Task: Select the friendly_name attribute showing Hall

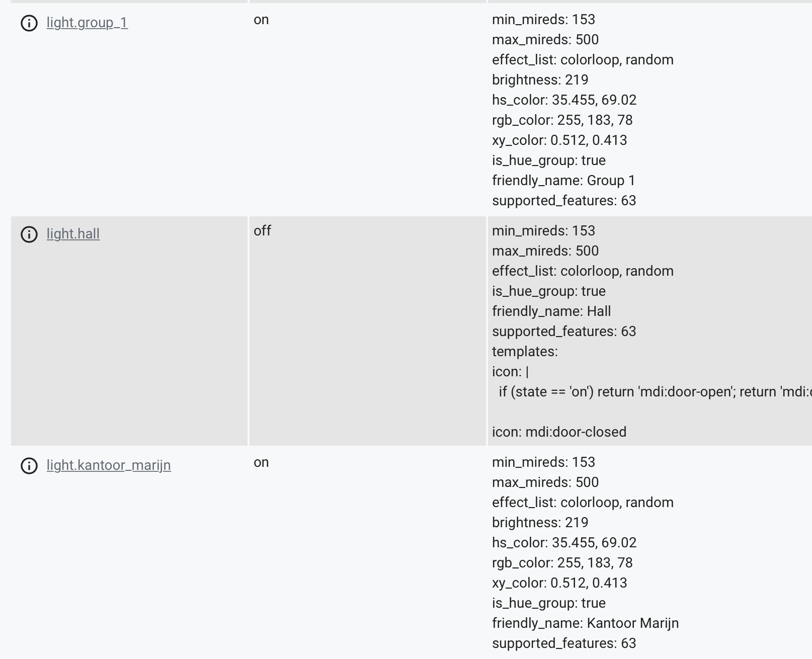Action: [x=551, y=311]
